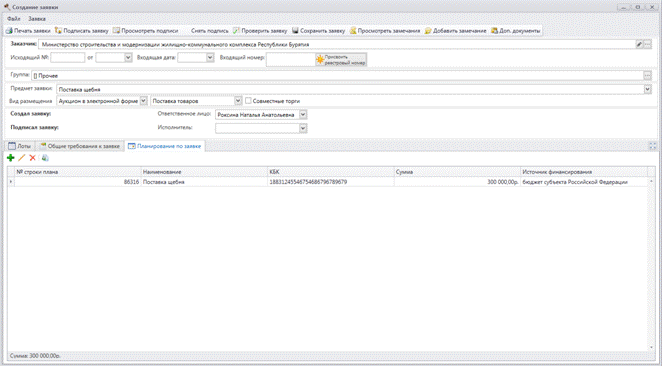
Task: Open the Входящая дата dropdown
Action: [x=210, y=57]
